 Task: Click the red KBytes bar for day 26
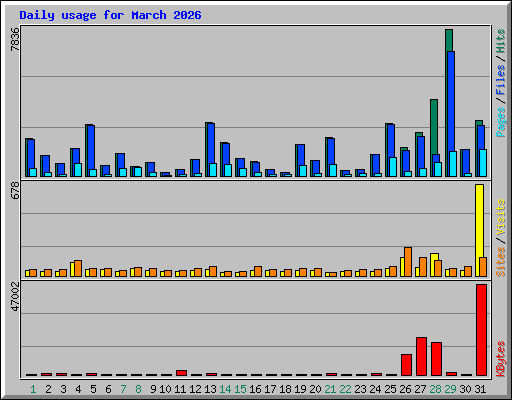coord(406,365)
